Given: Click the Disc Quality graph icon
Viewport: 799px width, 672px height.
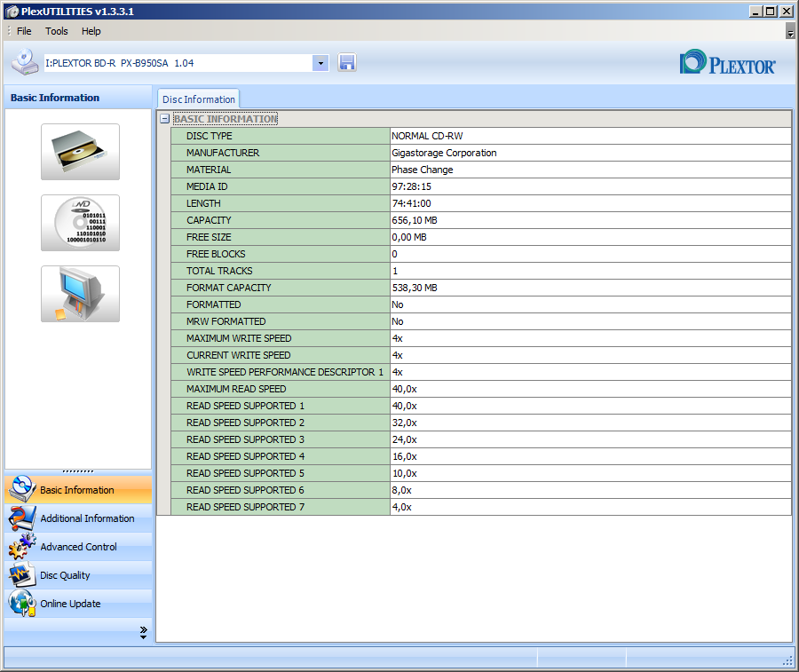Looking at the screenshot, I should 22,574.
